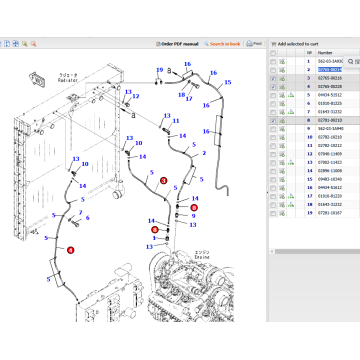
Task: Open hierarchy tree icon for part 7
Action: tap(291, 112)
